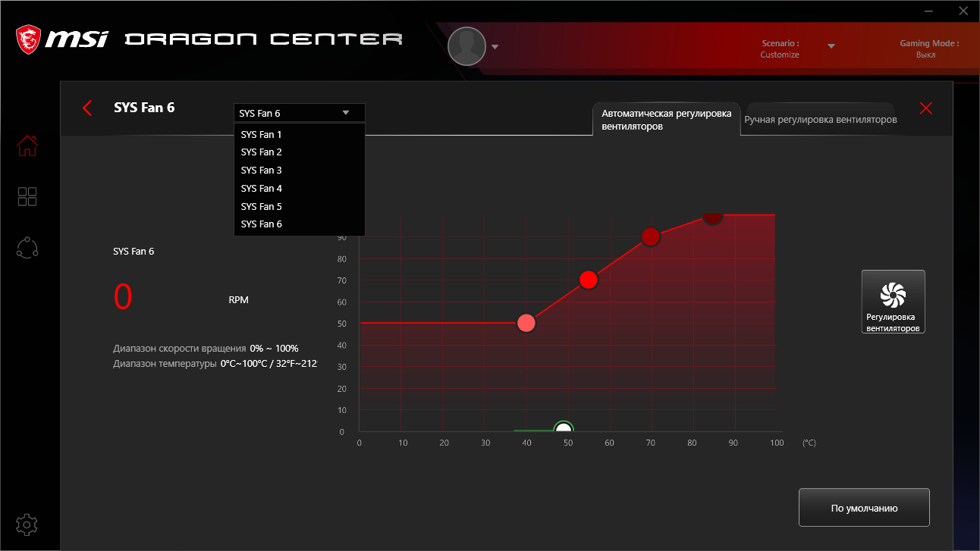Select the fan curve point at 40°C
980x551 pixels.
[526, 324]
